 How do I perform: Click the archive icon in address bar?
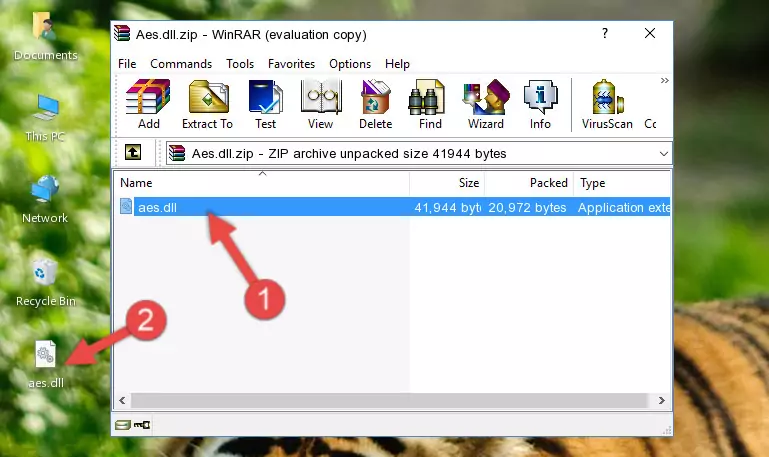click(177, 153)
